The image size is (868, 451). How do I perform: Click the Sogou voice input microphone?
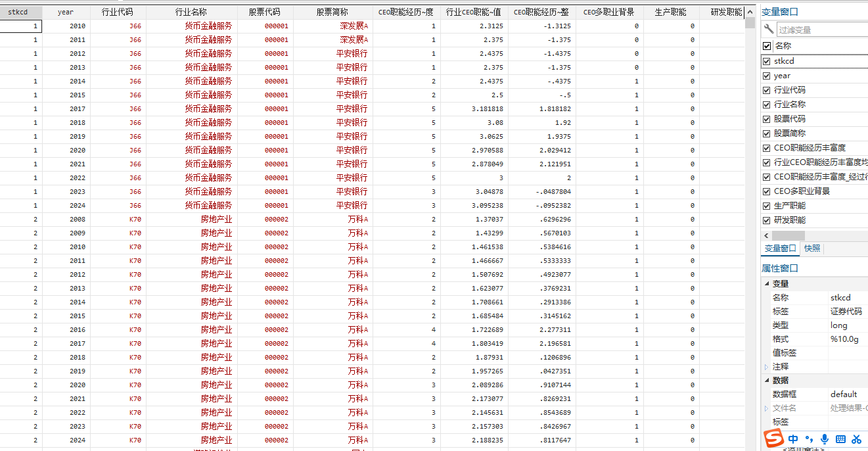(x=824, y=439)
